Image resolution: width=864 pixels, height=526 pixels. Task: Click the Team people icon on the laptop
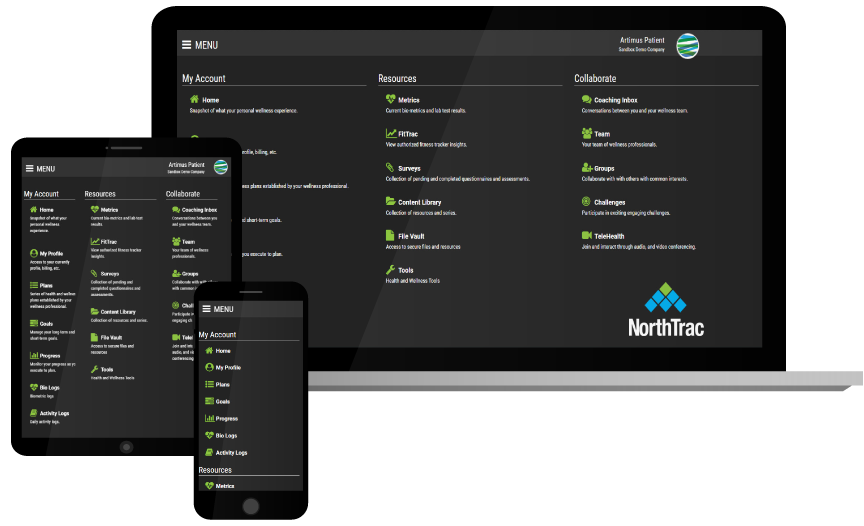587,133
